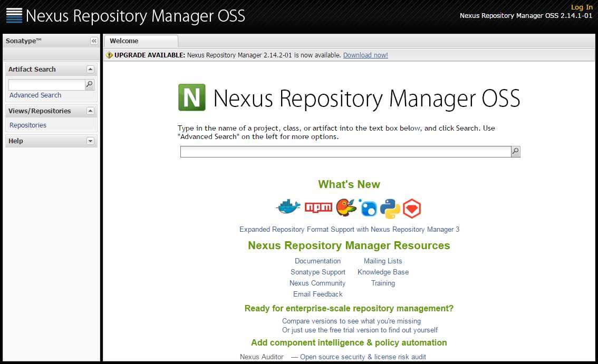598x364 pixels.
Task: Click the Bower bird icon
Action: tap(346, 208)
